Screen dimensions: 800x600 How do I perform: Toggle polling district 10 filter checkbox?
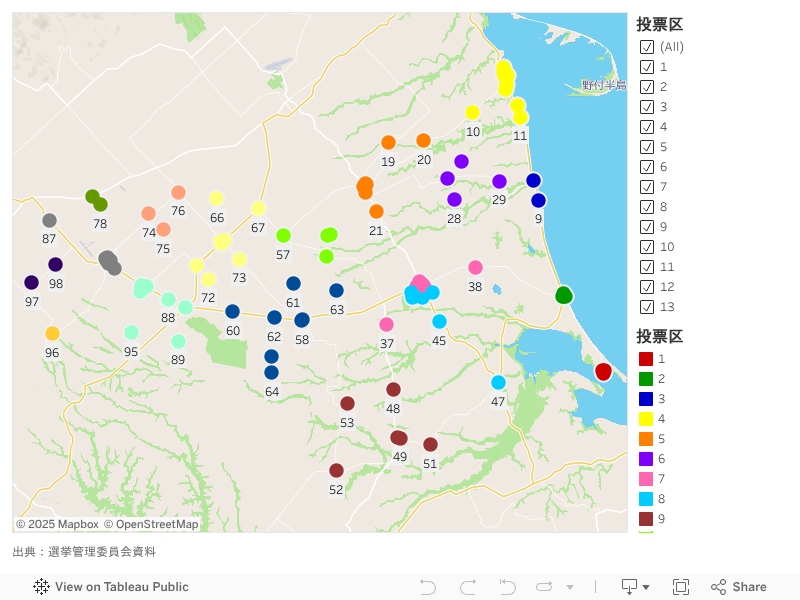(x=647, y=247)
